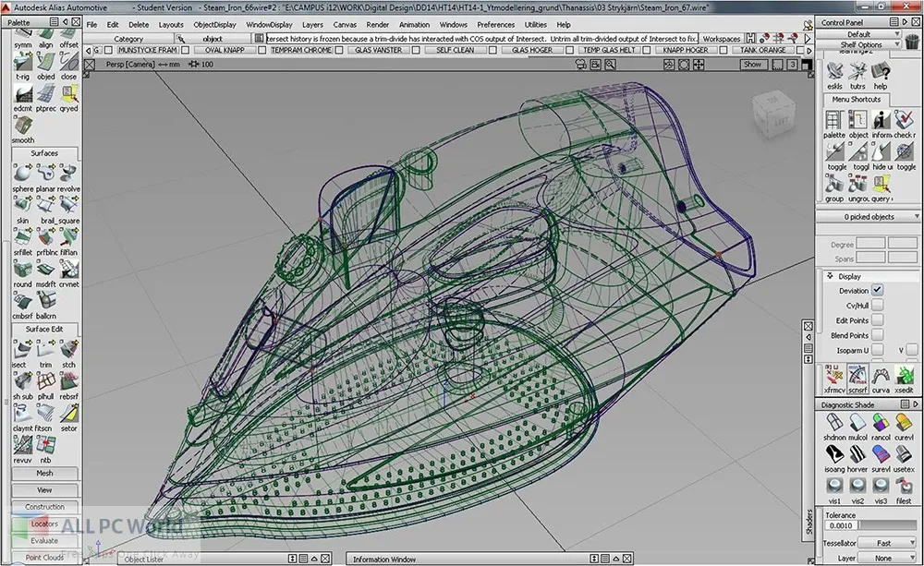Open the Canvas menu
This screenshot has height=566, width=924.
344,24
